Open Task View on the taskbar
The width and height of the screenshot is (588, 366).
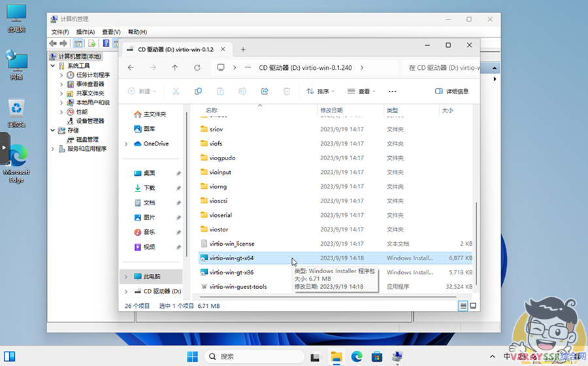point(315,357)
